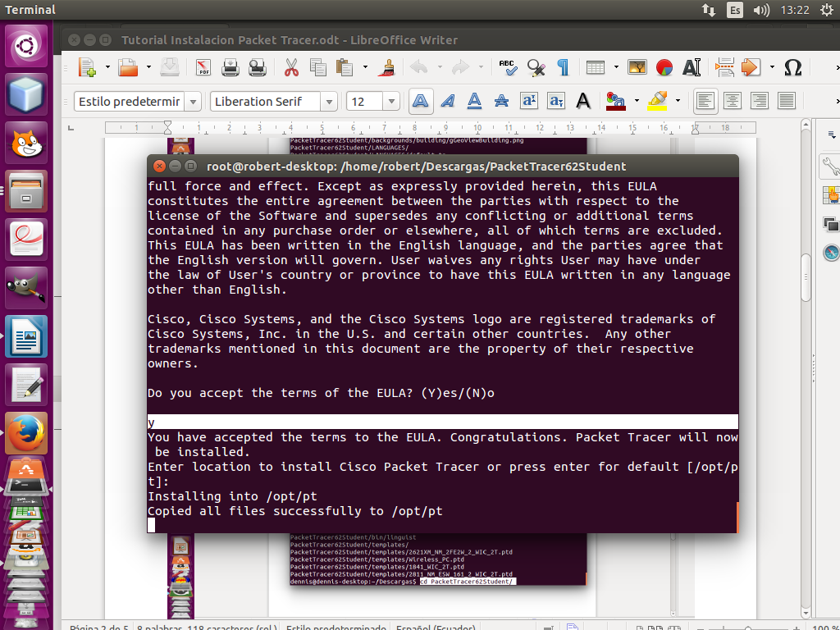Open Firefox from the launcher
Viewport: 840px width, 630px height.
click(25, 433)
